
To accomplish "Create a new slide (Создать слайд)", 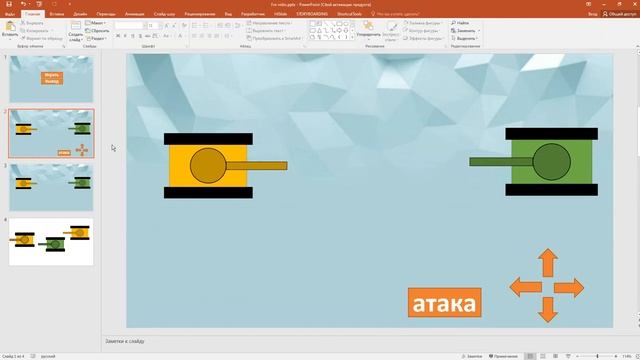I will pos(76,31).
